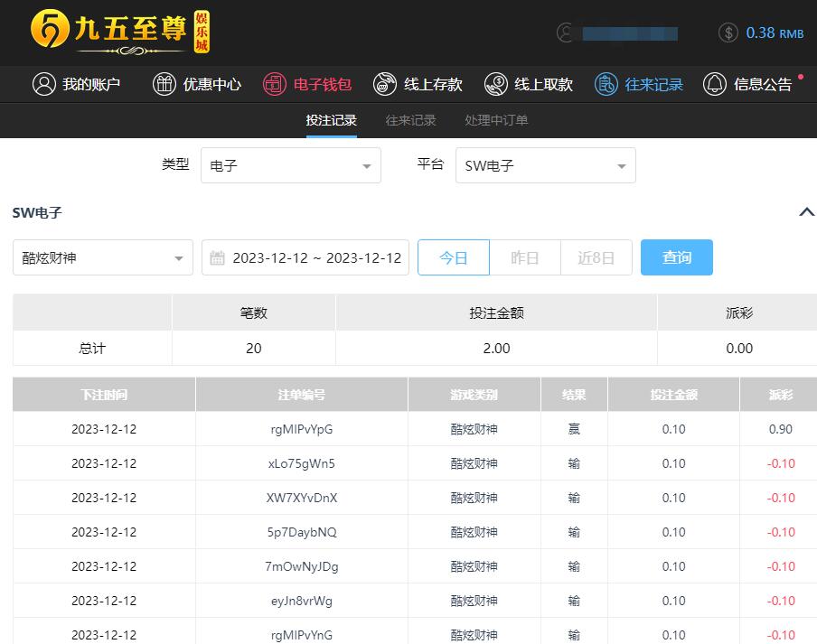This screenshot has height=644, width=817.
Task: Click the 线上取款 withdraw icon
Action: point(495,84)
